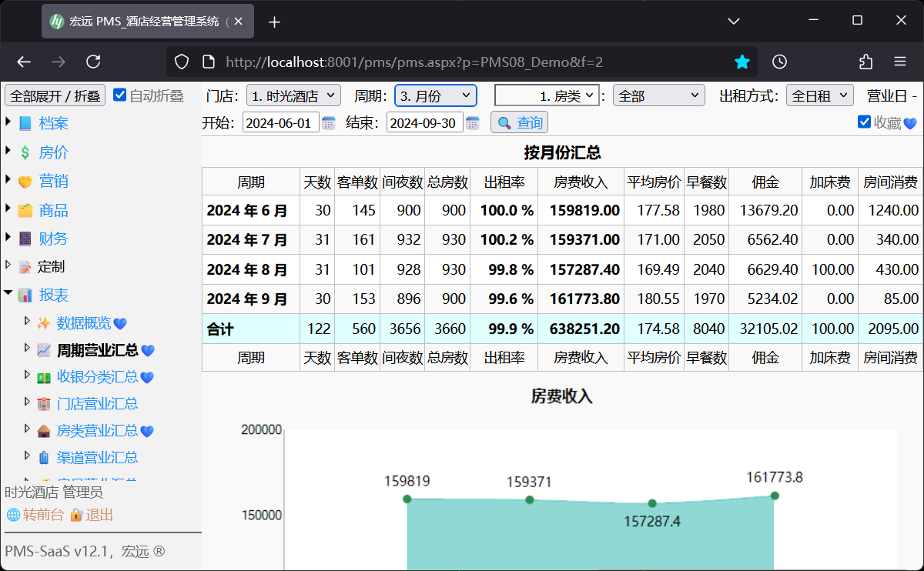Click the 查询 search button

coord(519,123)
